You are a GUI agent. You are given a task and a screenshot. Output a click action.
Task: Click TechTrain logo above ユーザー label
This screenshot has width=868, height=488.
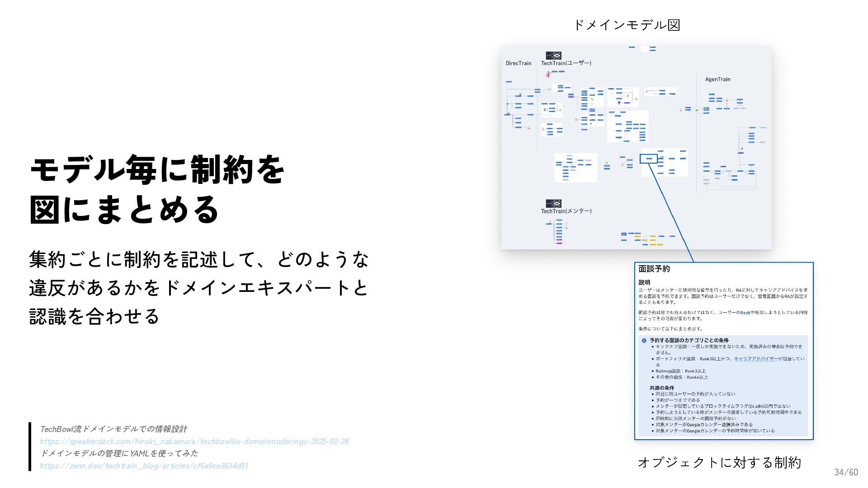click(553, 56)
